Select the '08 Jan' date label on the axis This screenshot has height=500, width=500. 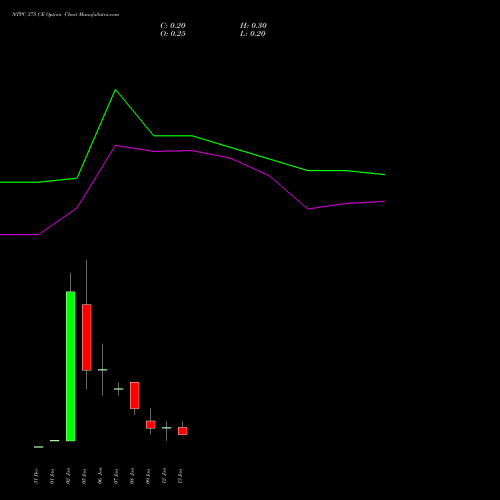pyautogui.click(x=132, y=476)
